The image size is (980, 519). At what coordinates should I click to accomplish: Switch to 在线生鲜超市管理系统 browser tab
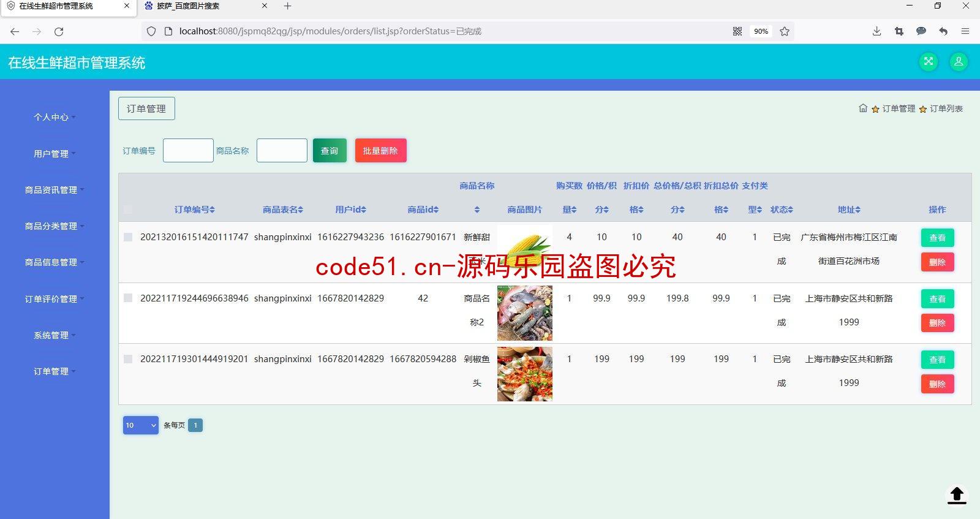68,6
